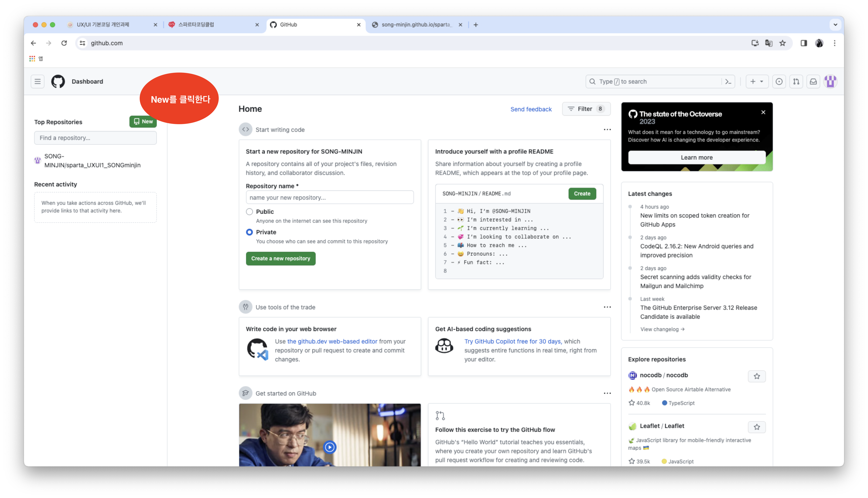
Task: Expand the plus create-new dropdown
Action: tap(757, 82)
